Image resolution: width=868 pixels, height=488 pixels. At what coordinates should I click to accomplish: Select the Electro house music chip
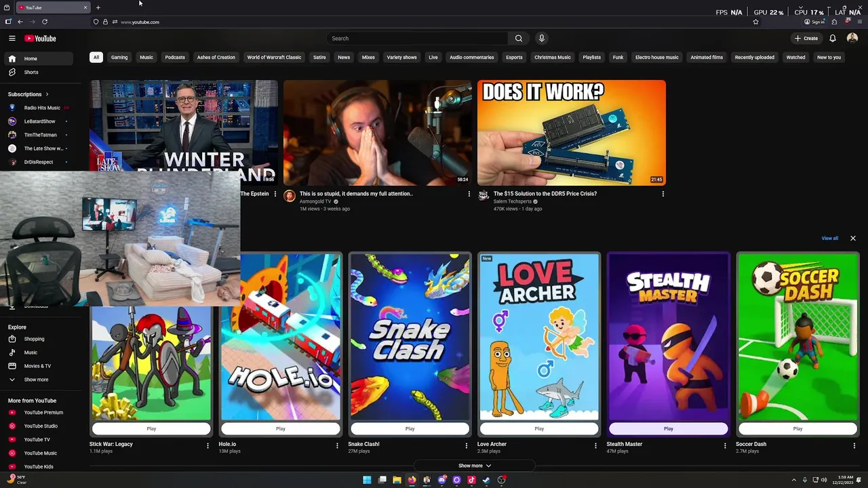(x=656, y=58)
